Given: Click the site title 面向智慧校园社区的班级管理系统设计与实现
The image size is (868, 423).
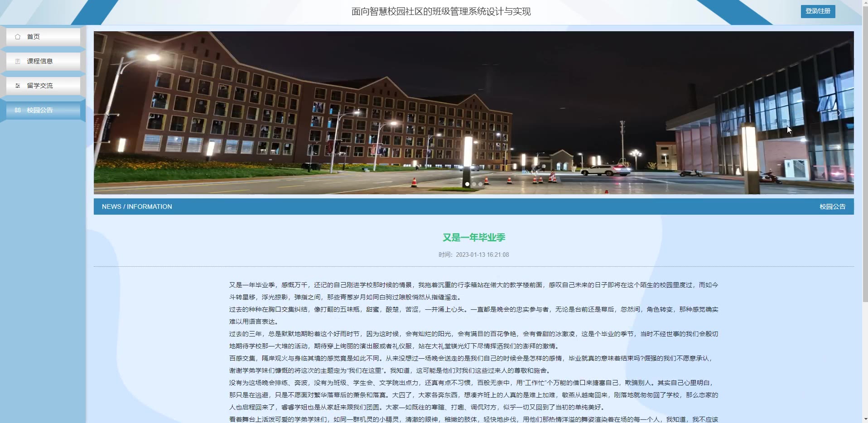Looking at the screenshot, I should [x=441, y=11].
